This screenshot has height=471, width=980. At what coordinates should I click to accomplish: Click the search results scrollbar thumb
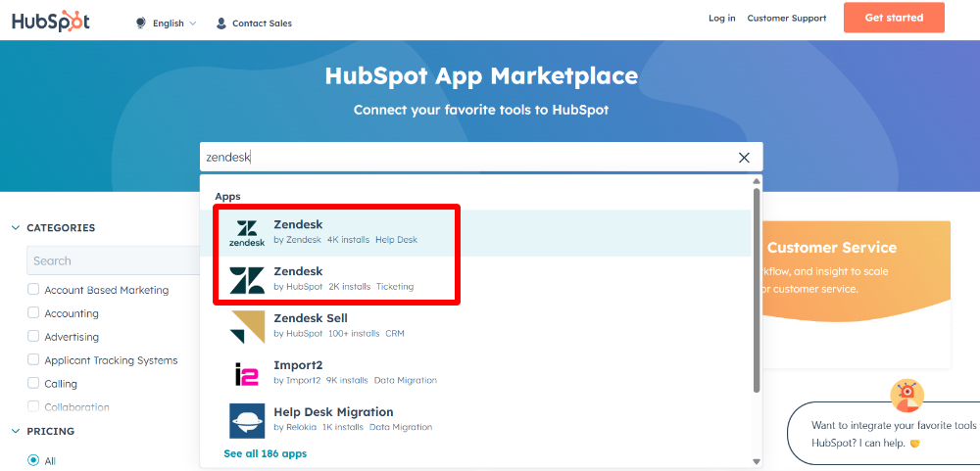(757, 291)
